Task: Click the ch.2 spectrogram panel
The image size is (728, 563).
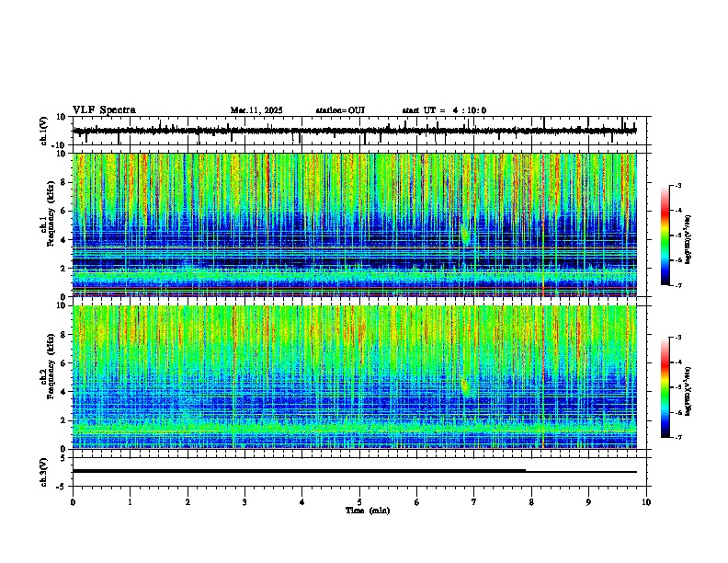Action: pos(355,377)
